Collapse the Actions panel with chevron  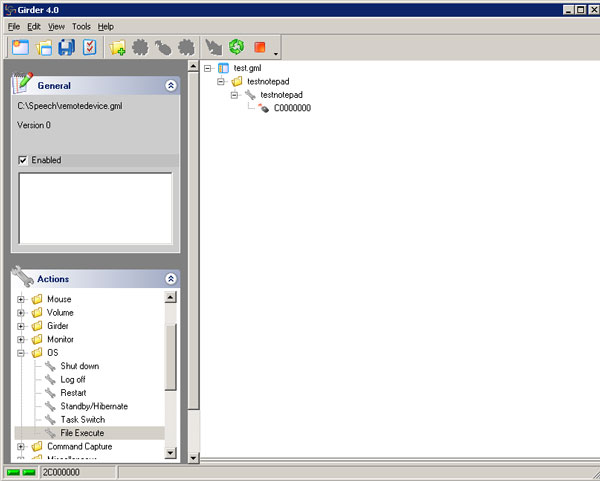tap(170, 279)
